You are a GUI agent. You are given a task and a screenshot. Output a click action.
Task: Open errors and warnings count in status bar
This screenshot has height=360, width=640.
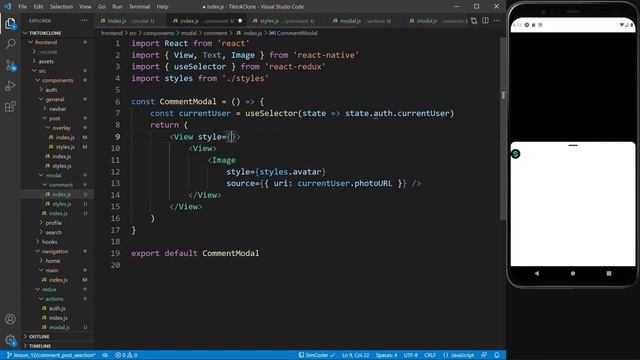click(126, 355)
